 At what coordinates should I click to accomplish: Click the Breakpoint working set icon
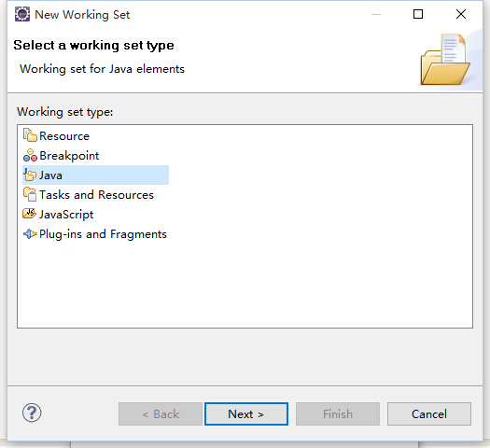coord(30,155)
